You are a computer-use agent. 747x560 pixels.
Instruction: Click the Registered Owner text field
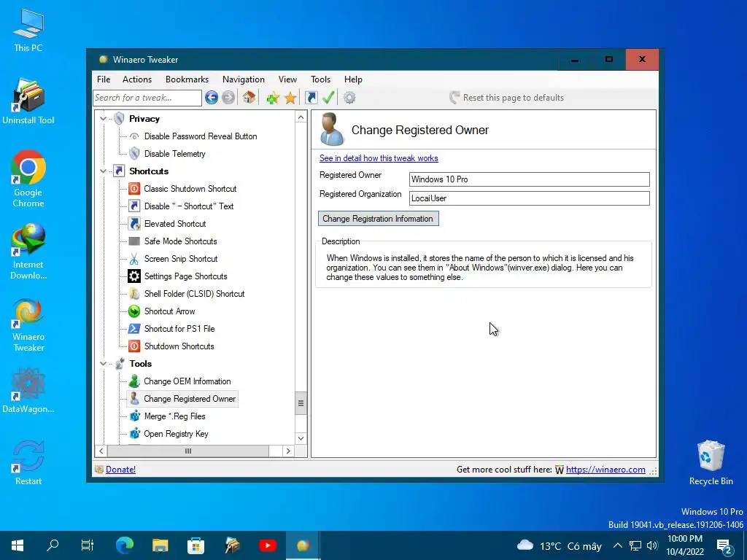[x=530, y=179]
